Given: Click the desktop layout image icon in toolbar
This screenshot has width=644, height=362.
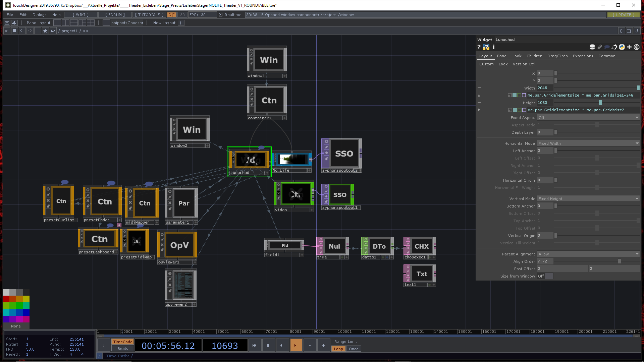Looking at the screenshot, I should [x=7, y=23].
